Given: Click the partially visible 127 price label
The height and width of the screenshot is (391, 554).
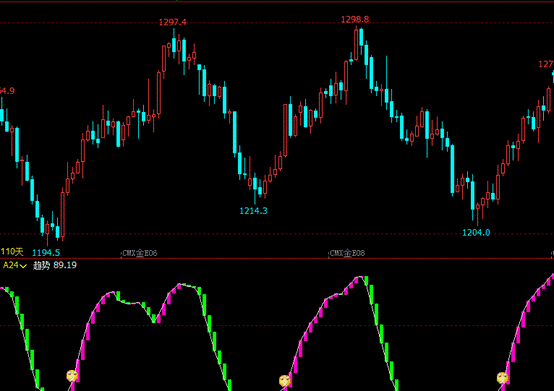Looking at the screenshot, I should pyautogui.click(x=546, y=64).
